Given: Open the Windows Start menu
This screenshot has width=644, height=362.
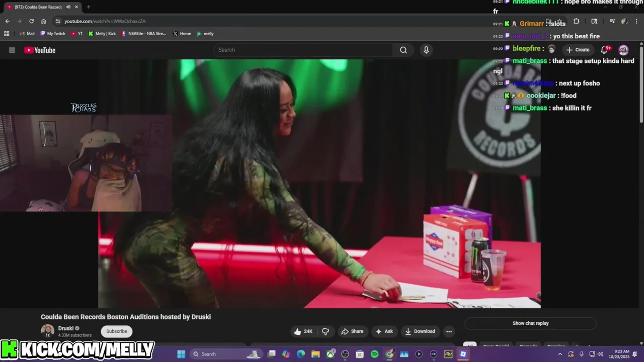Looking at the screenshot, I should click(181, 354).
